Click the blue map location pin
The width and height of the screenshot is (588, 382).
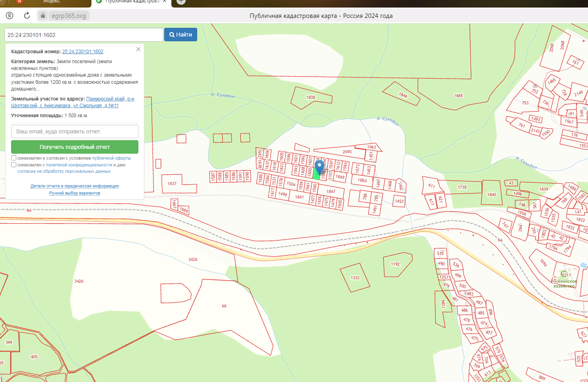coord(319,167)
